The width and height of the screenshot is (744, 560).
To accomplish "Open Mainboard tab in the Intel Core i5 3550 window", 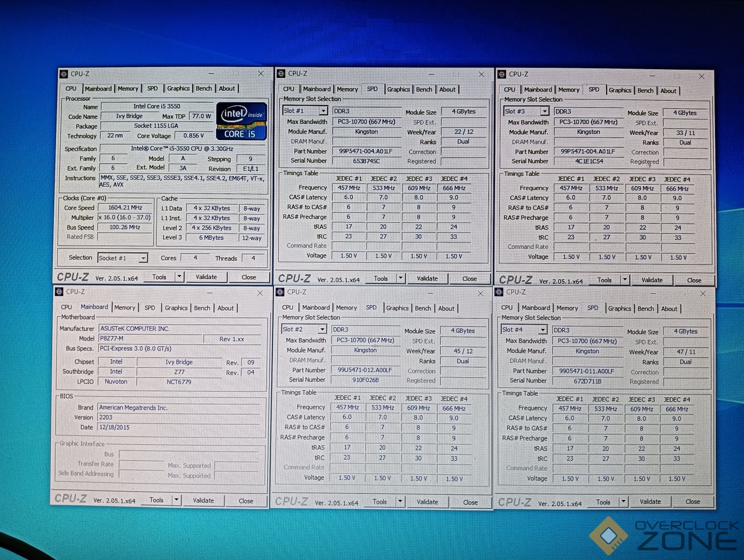I will click(x=98, y=89).
